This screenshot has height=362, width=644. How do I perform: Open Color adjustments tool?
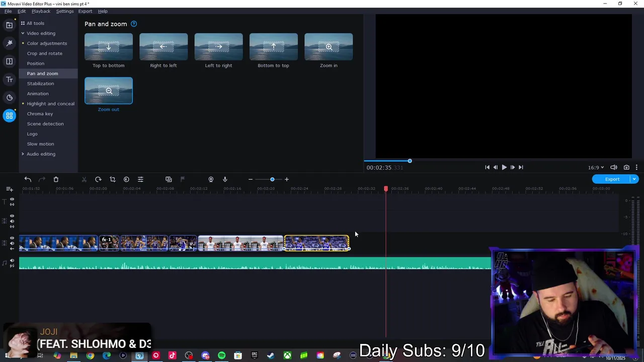[x=47, y=43]
